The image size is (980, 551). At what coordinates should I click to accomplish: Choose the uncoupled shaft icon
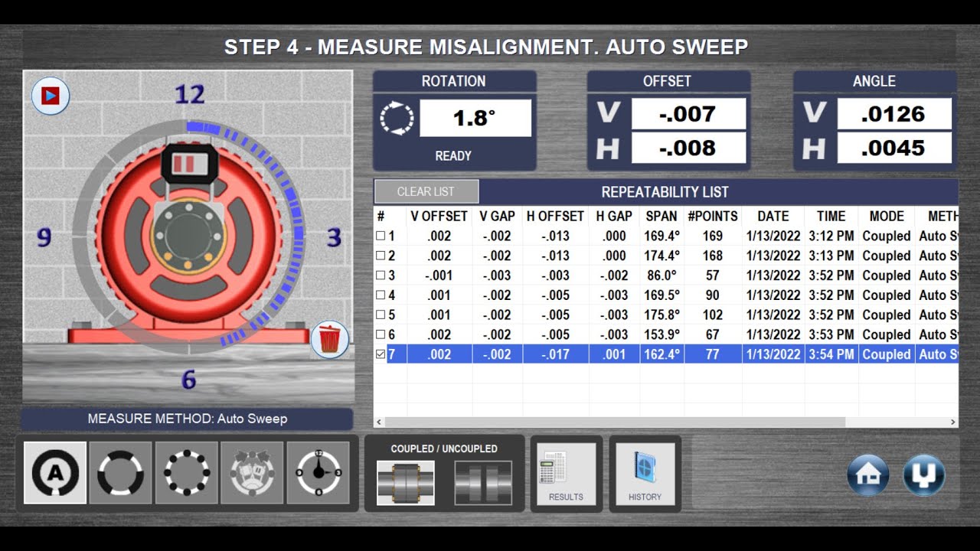(x=483, y=483)
